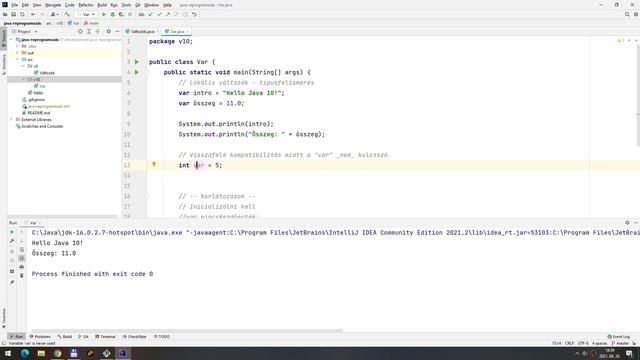Open the Terminal tool window
The height and width of the screenshot is (360, 640).
(x=105, y=337)
